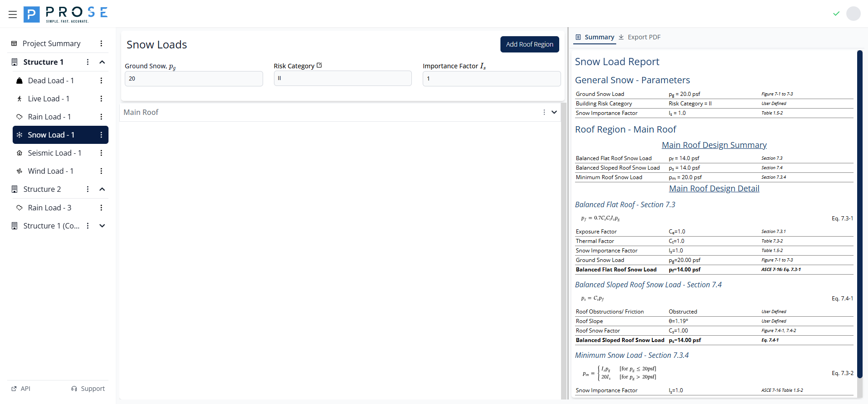
Task: Click the Risk Category external link icon
Action: point(319,66)
